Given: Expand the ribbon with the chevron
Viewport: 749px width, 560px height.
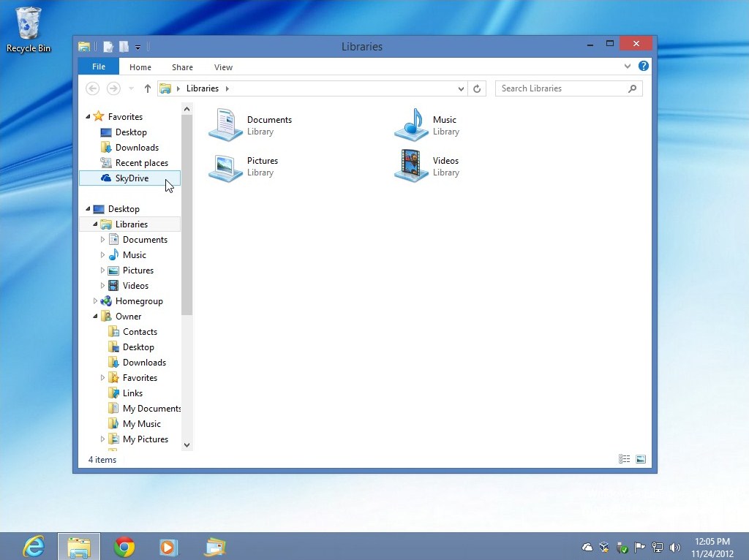Looking at the screenshot, I should [x=628, y=67].
